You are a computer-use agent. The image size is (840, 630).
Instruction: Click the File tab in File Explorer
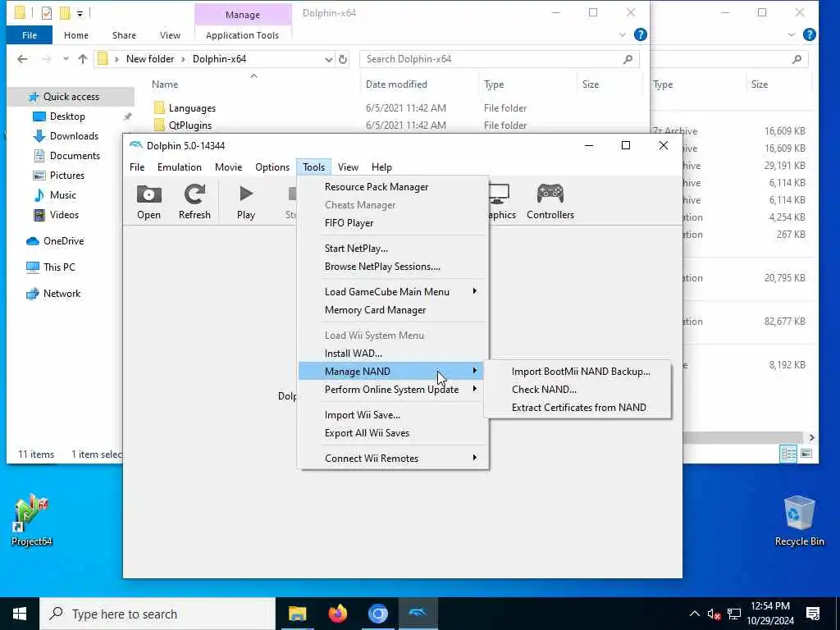coord(30,35)
